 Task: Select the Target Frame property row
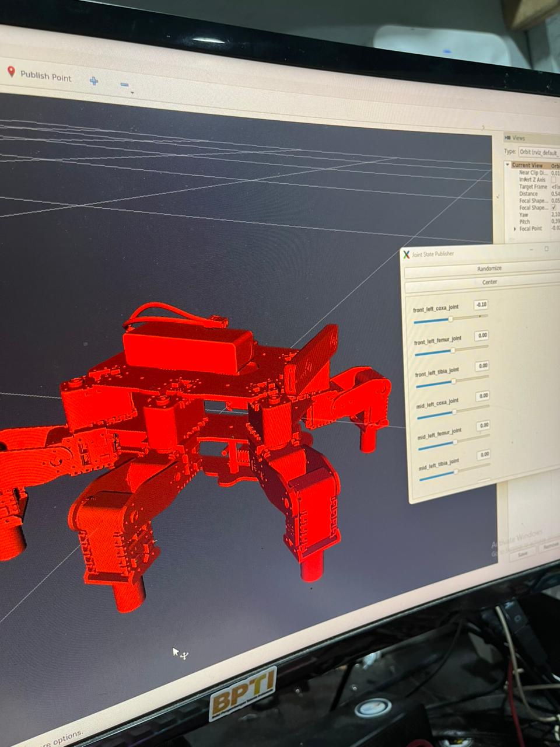533,187
